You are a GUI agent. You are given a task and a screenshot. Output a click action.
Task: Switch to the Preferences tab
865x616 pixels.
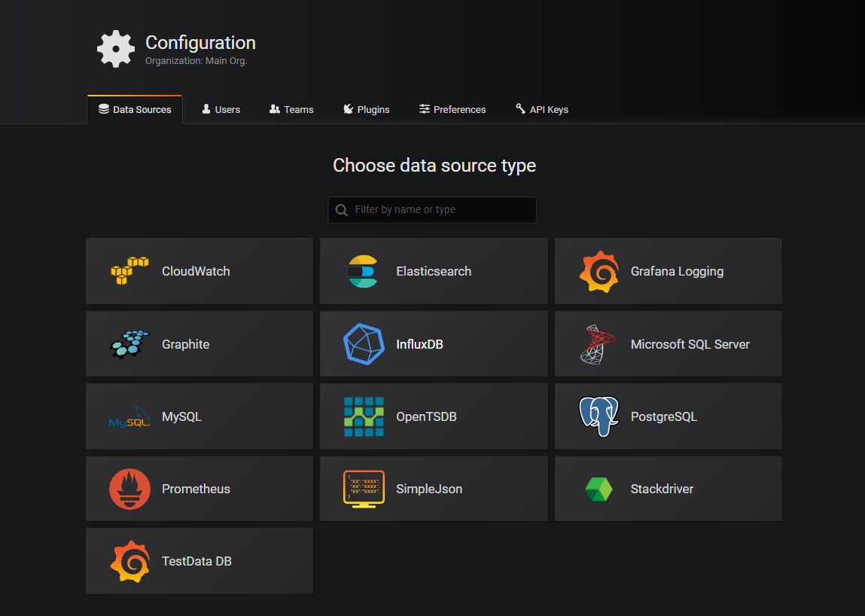tap(452, 109)
